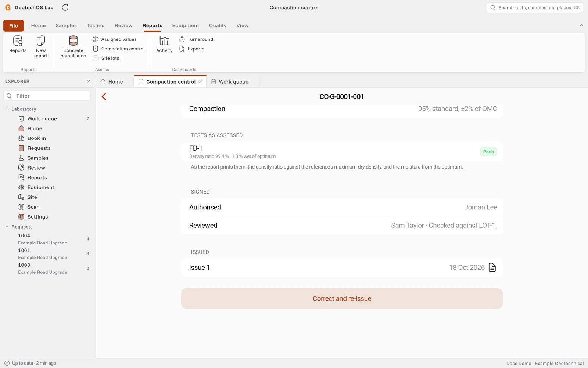Open the File menu
This screenshot has height=368, width=588.
click(x=14, y=25)
